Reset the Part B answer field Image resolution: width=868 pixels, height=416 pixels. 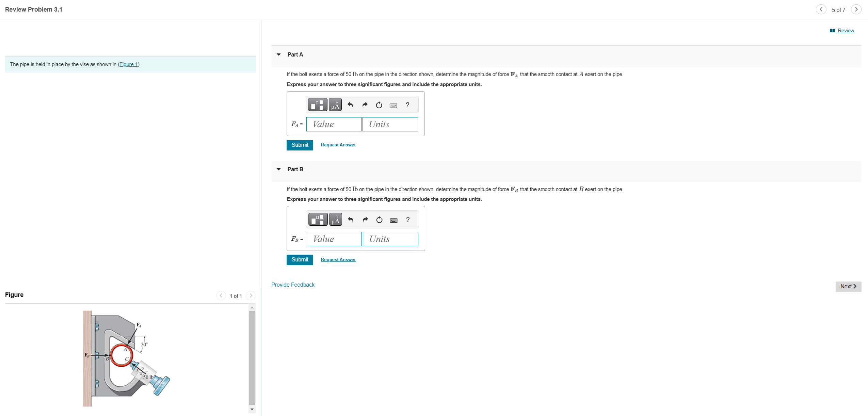point(379,220)
